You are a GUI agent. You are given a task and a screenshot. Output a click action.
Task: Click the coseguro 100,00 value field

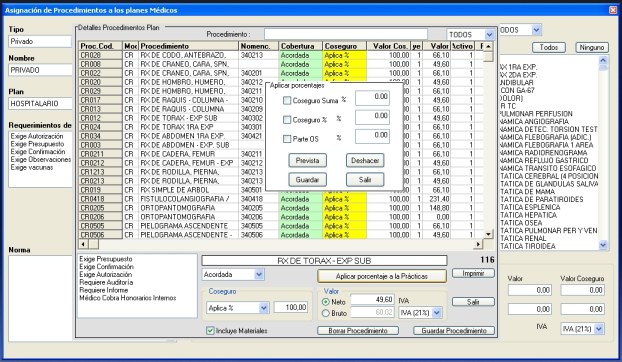point(291,307)
